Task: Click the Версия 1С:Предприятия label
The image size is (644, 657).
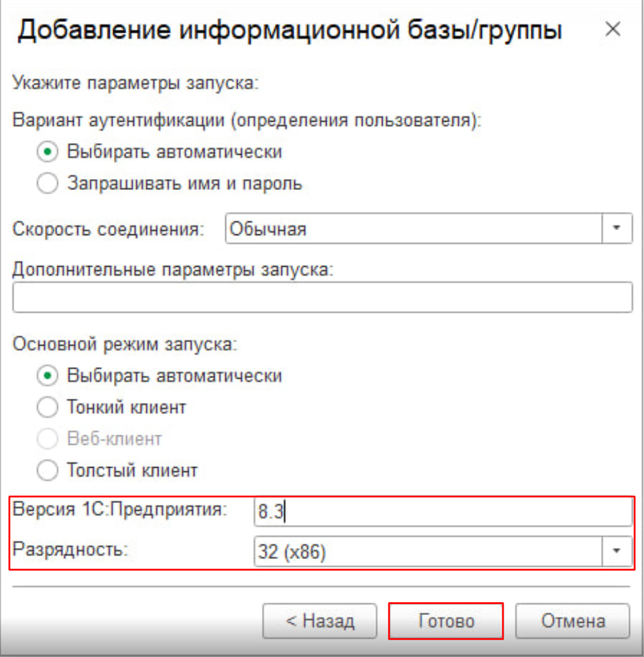Action: click(x=120, y=509)
